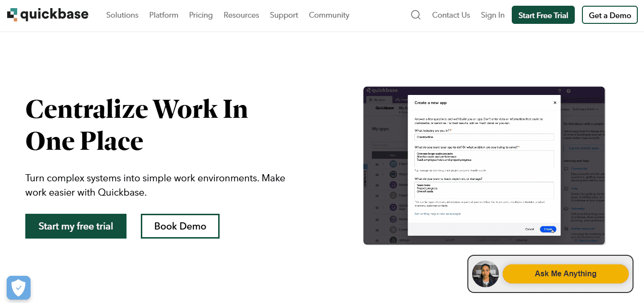Open the Community menu

(329, 15)
